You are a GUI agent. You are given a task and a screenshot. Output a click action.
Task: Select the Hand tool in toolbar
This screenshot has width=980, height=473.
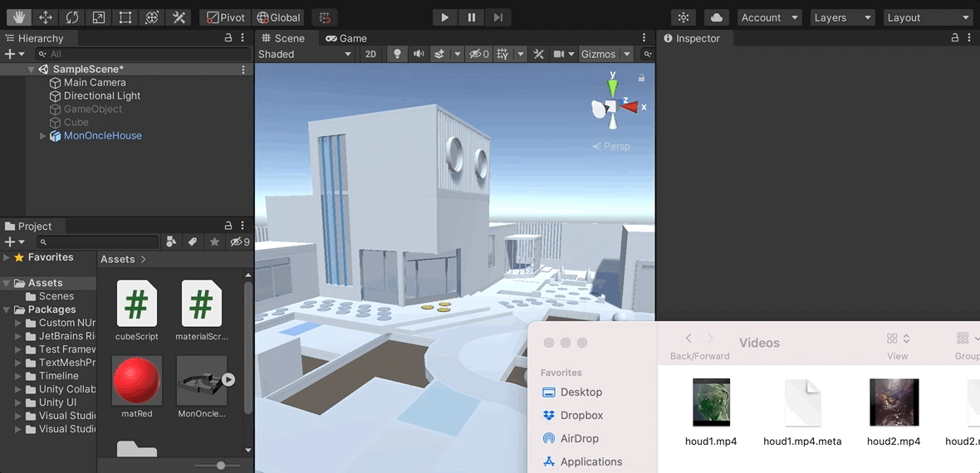19,17
